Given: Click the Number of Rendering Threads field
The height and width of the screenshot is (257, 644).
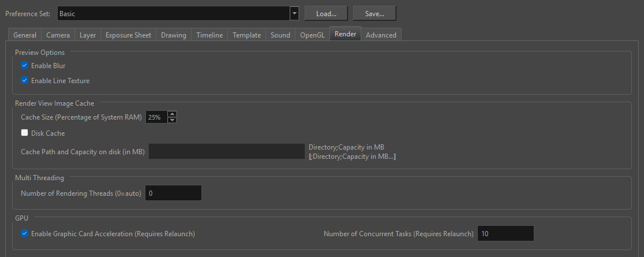Looking at the screenshot, I should pyautogui.click(x=173, y=193).
